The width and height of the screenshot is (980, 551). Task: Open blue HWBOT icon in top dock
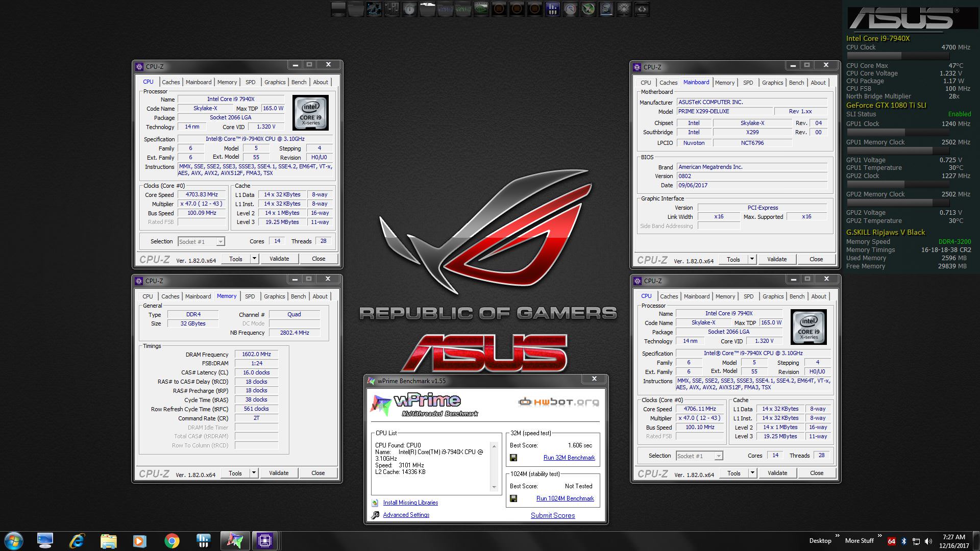pyautogui.click(x=552, y=9)
